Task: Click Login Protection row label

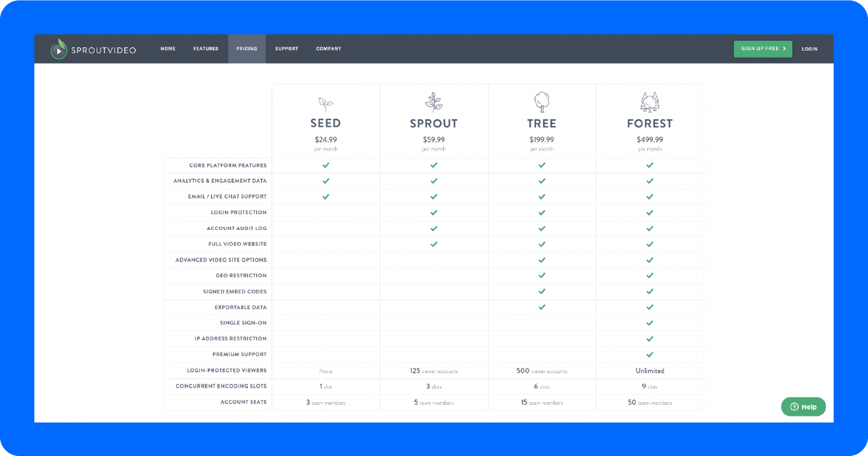Action: coord(239,212)
